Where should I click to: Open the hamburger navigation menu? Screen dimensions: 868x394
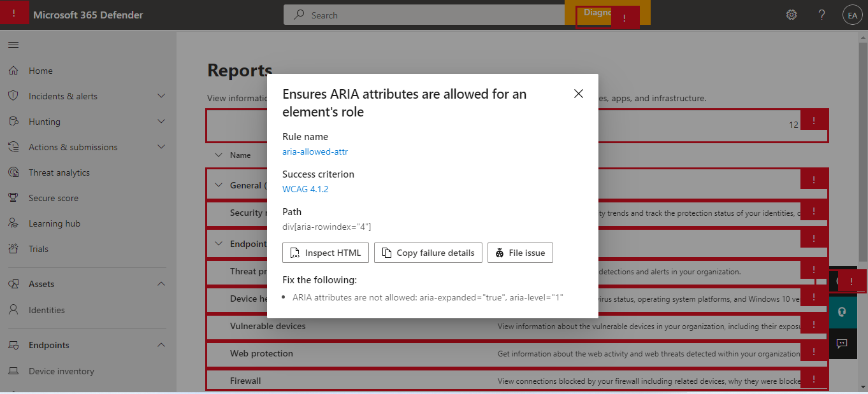pyautogui.click(x=13, y=45)
